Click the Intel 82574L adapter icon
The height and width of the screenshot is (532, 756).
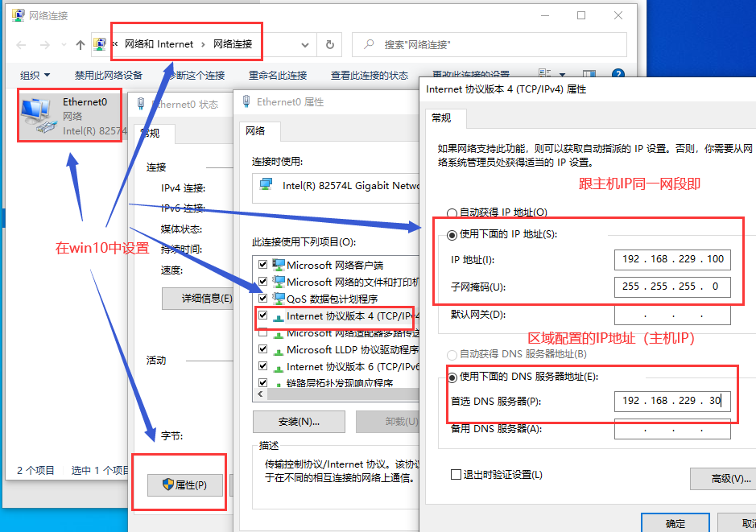(x=266, y=184)
